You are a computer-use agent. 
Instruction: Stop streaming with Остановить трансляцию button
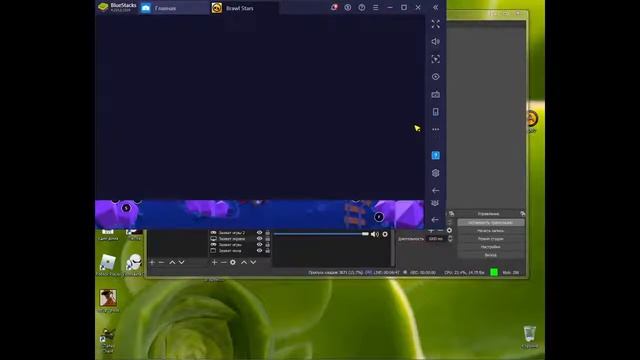491,223
